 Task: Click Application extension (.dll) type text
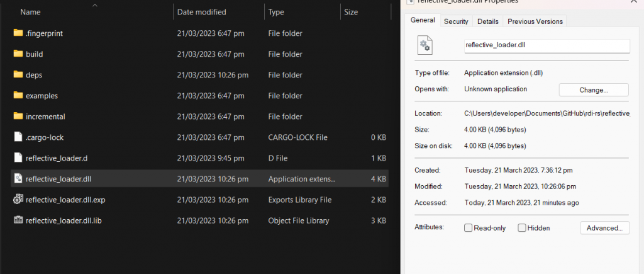point(504,73)
